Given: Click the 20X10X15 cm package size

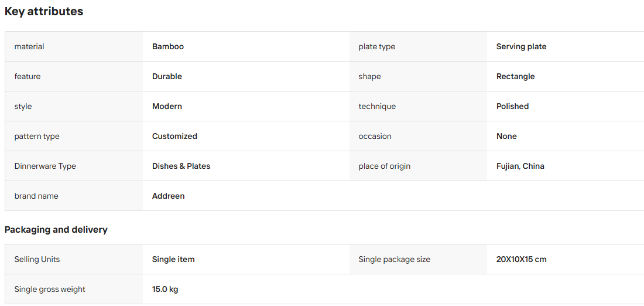Looking at the screenshot, I should click(522, 260).
